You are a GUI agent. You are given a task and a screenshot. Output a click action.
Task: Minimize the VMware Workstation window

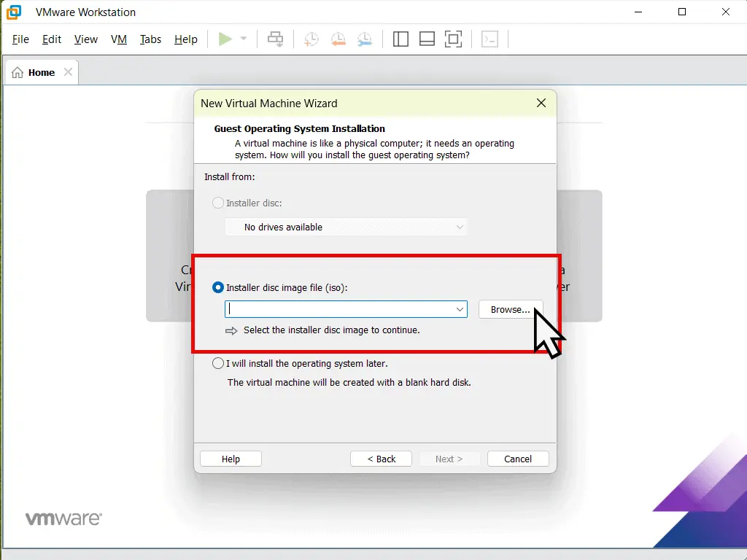tap(638, 12)
